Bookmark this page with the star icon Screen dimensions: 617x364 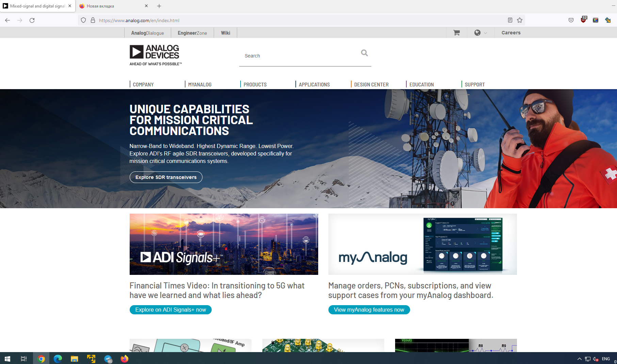[520, 20]
